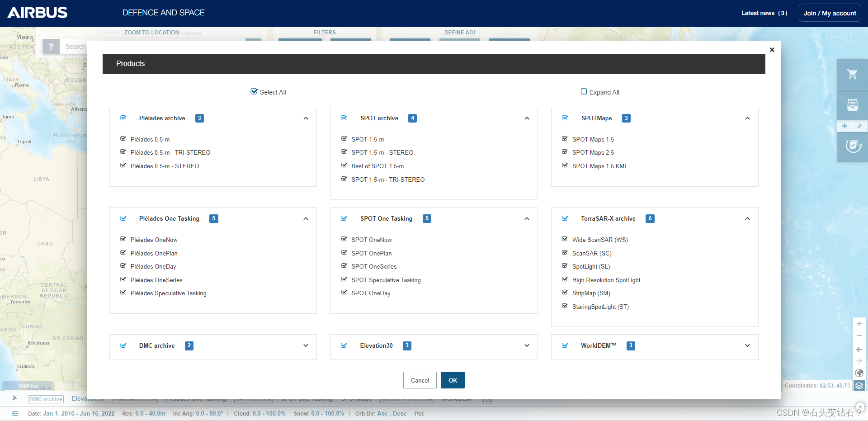The height and width of the screenshot is (421, 868).
Task: Uncheck Best of SPOT 1.5-m
Action: [344, 166]
